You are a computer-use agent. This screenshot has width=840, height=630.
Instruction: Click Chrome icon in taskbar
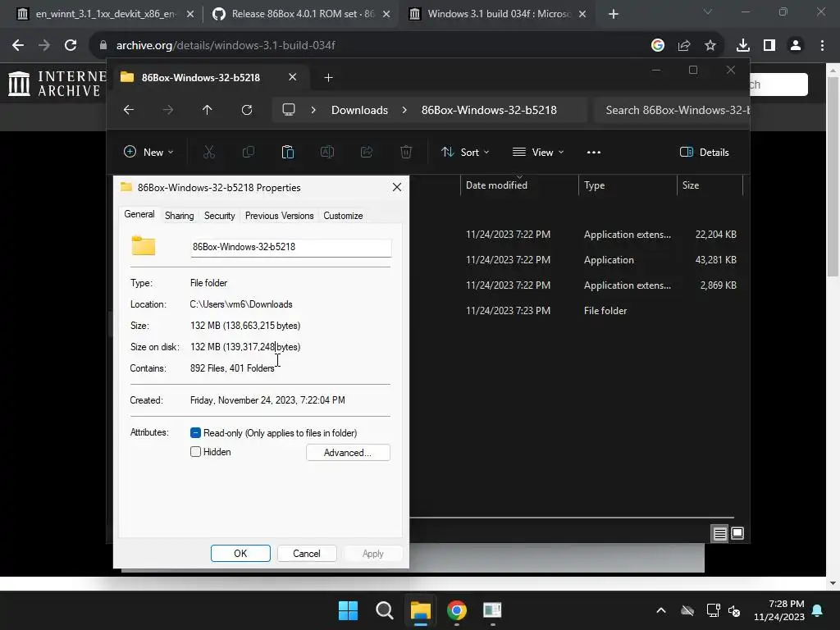pos(457,610)
